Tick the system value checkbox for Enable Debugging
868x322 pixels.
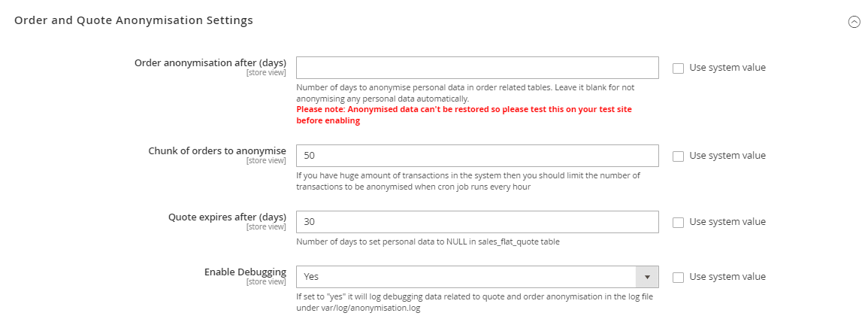click(x=678, y=277)
